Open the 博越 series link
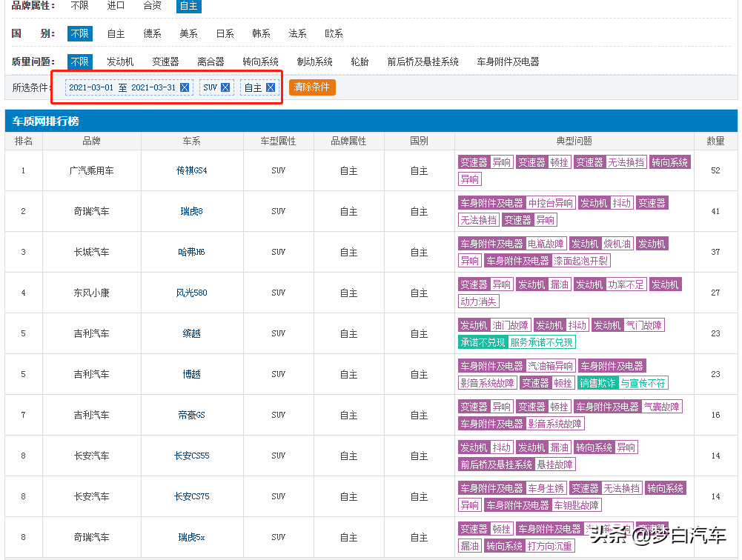 point(192,374)
